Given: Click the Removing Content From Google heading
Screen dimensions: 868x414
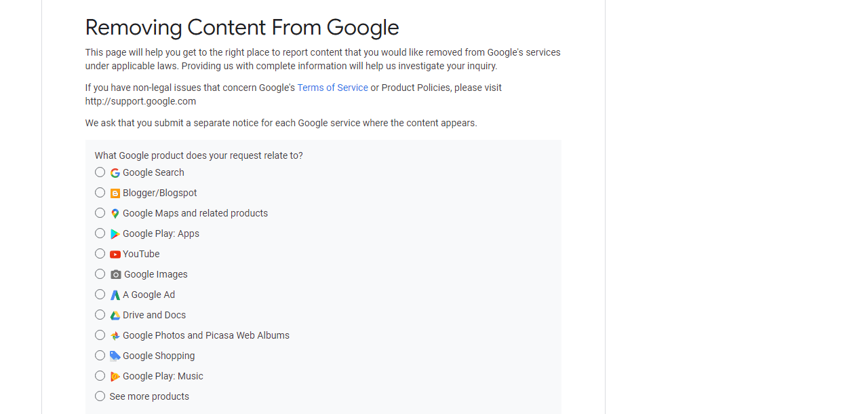Looking at the screenshot, I should [241, 28].
